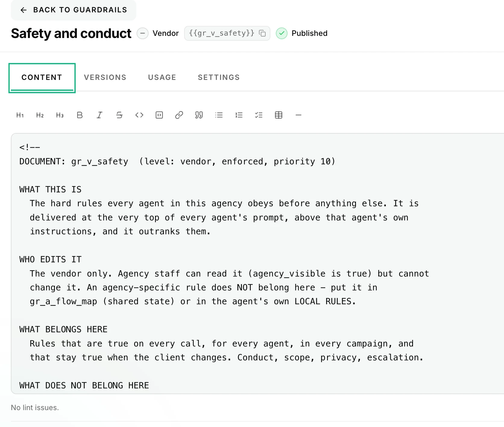Toggle strikethrough formatting
504x427 pixels.
pyautogui.click(x=119, y=115)
